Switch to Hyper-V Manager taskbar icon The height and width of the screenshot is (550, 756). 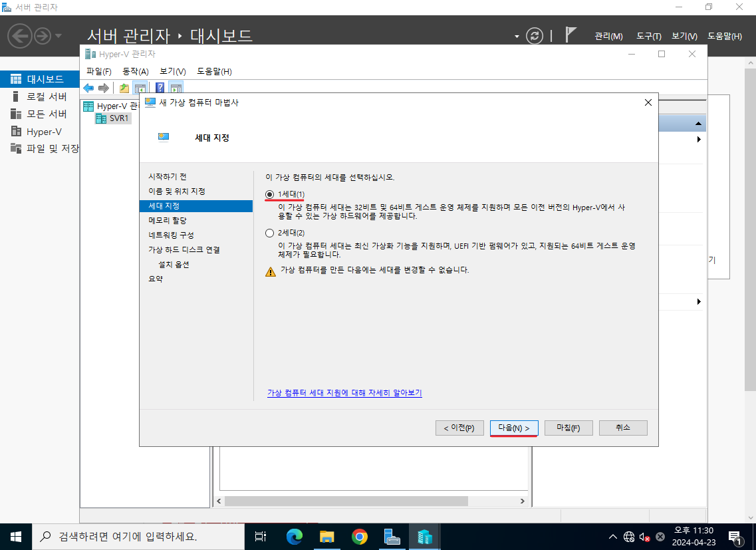click(x=425, y=537)
